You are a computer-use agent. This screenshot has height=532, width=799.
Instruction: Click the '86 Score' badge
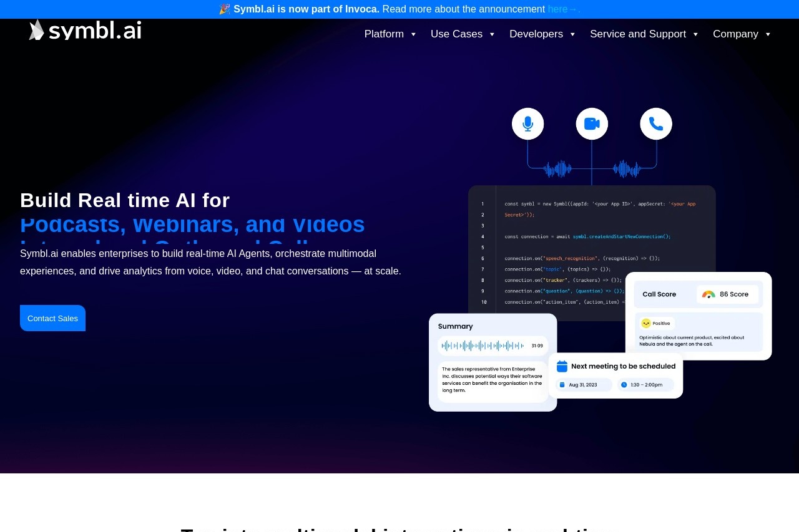click(x=728, y=294)
